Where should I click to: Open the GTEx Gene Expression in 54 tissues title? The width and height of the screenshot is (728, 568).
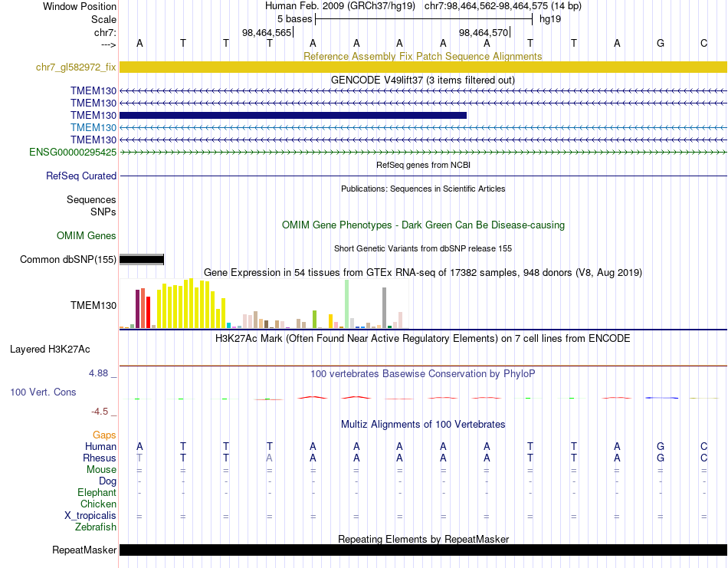point(423,272)
